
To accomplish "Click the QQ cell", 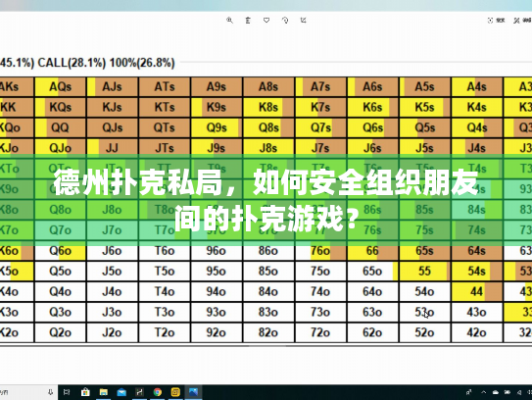I will (x=61, y=127).
